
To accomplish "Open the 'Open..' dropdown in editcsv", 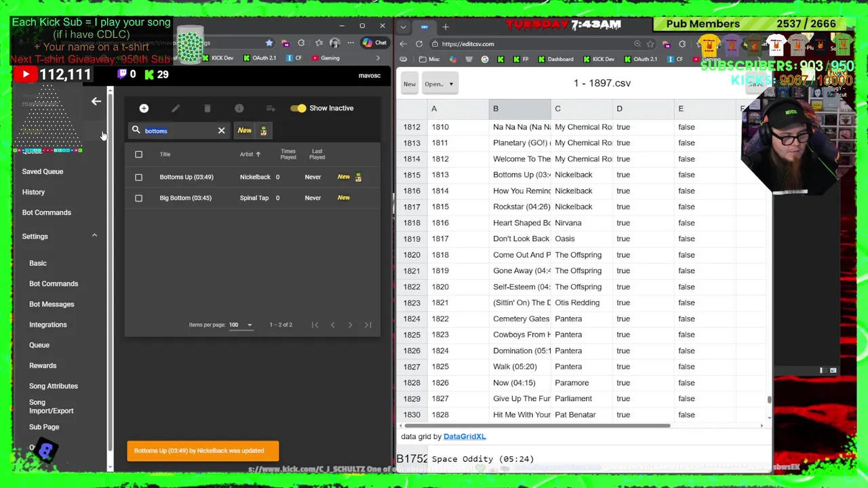I will (439, 84).
